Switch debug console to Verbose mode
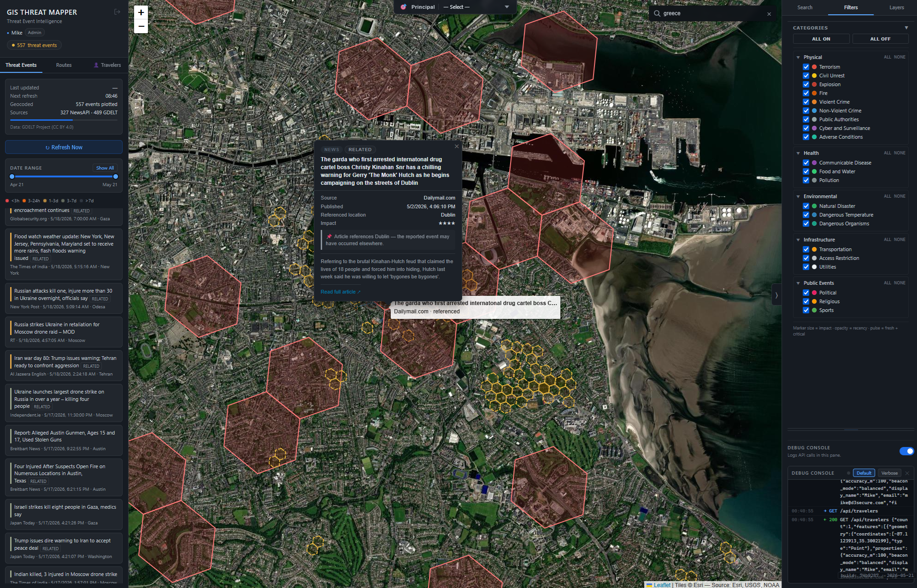This screenshot has width=917, height=588. [x=889, y=473]
